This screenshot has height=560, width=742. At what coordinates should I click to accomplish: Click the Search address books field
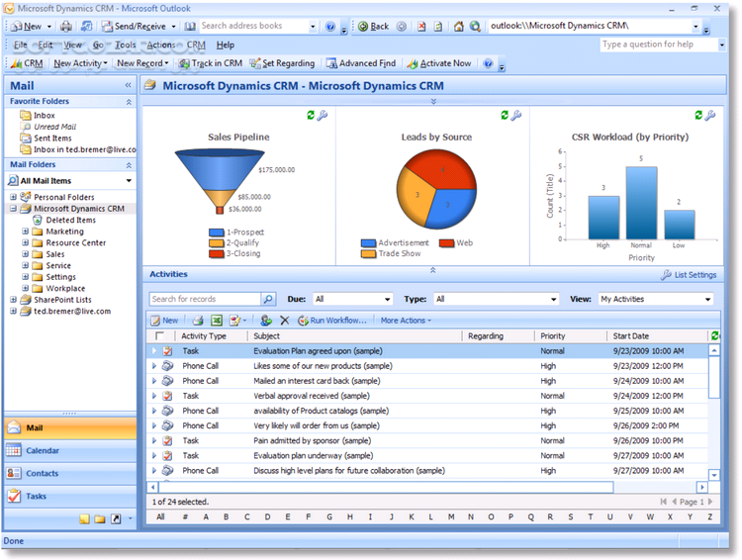[255, 26]
